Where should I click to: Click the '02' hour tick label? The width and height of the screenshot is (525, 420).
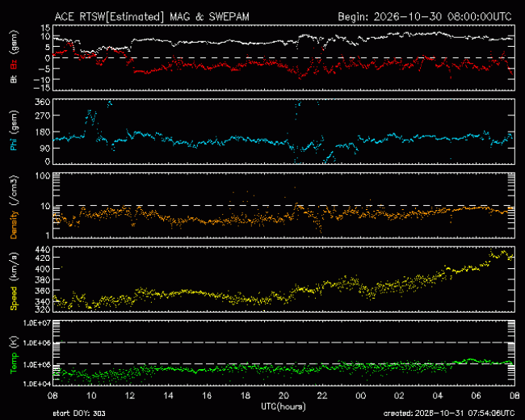[x=399, y=396]
